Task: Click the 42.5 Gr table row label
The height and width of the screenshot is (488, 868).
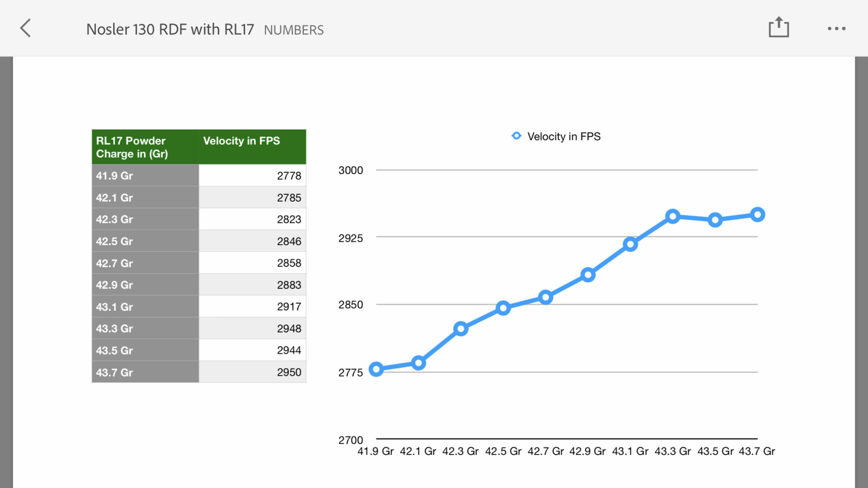Action: point(145,241)
